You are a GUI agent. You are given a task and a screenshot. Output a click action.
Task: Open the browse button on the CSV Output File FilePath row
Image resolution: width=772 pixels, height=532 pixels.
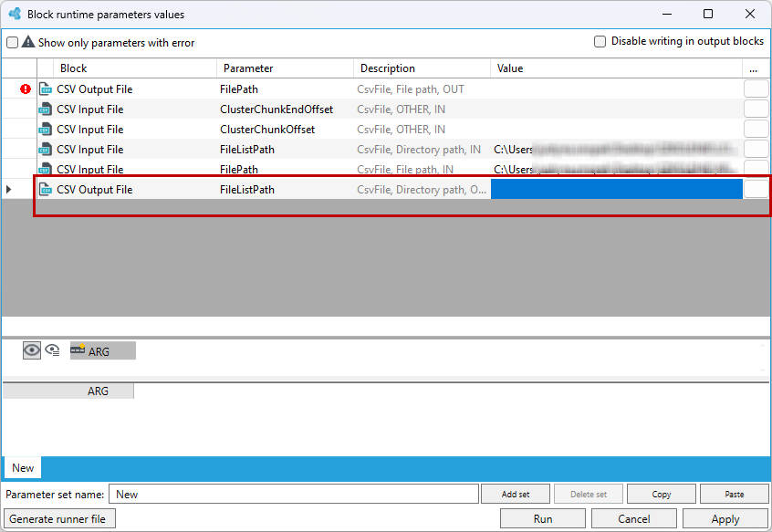[x=756, y=89]
